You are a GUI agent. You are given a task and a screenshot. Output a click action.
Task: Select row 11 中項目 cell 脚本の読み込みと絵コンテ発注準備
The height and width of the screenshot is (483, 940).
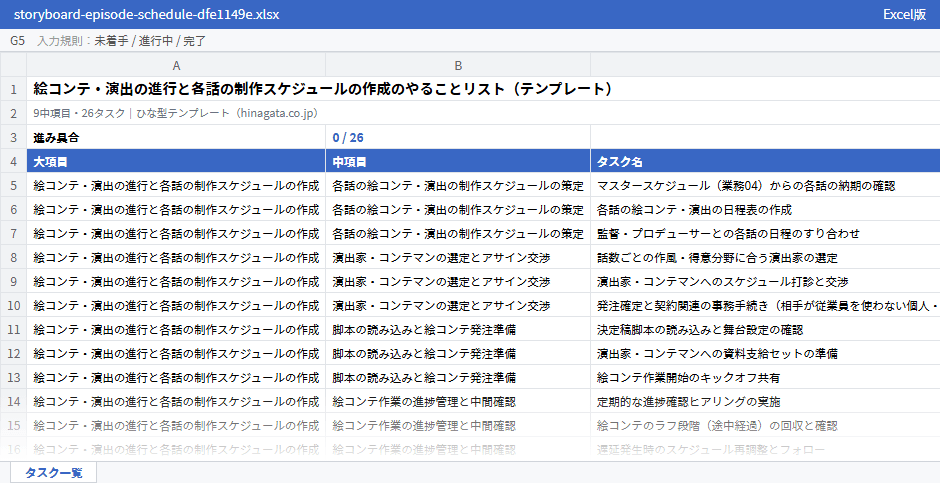coord(458,330)
